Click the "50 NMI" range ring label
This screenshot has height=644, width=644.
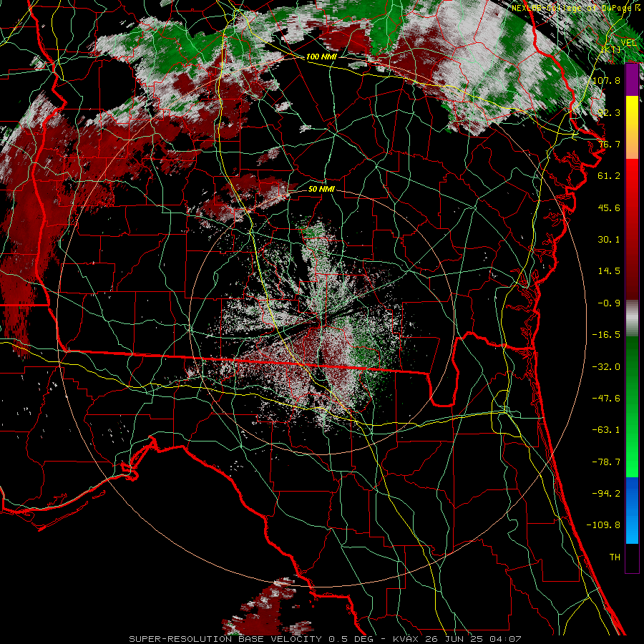point(321,189)
